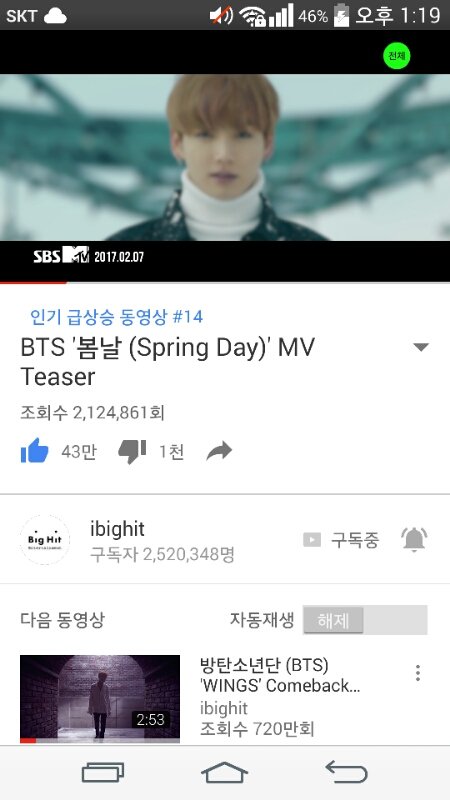Open the ibighit channel name
This screenshot has width=450, height=800.
[x=117, y=529]
